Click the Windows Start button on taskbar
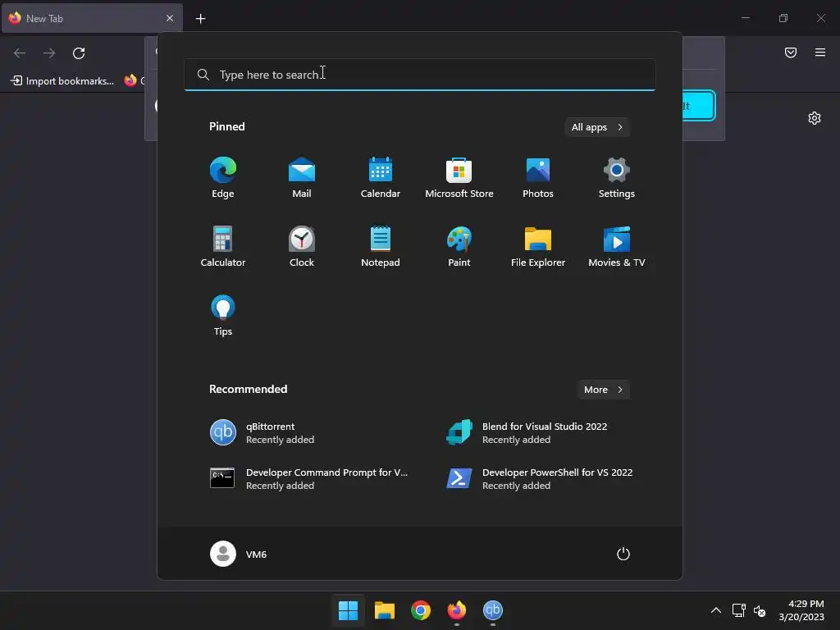Image resolution: width=840 pixels, height=630 pixels. tap(348, 610)
